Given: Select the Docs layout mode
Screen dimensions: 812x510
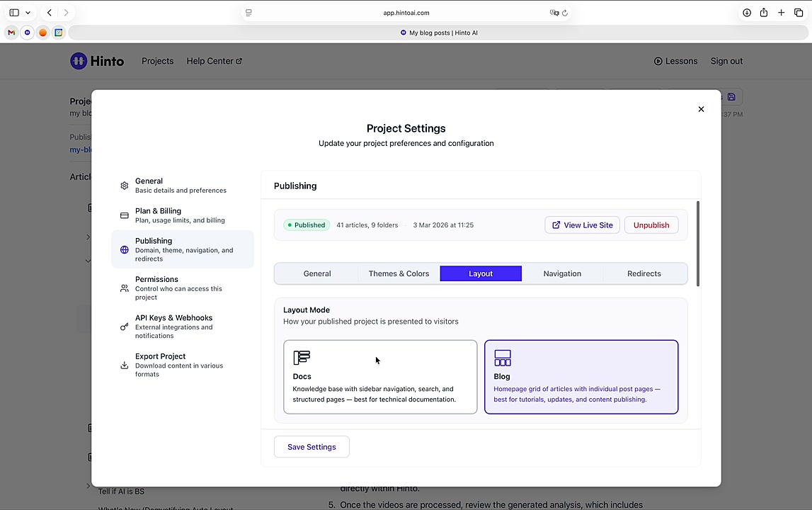Looking at the screenshot, I should pyautogui.click(x=380, y=377).
